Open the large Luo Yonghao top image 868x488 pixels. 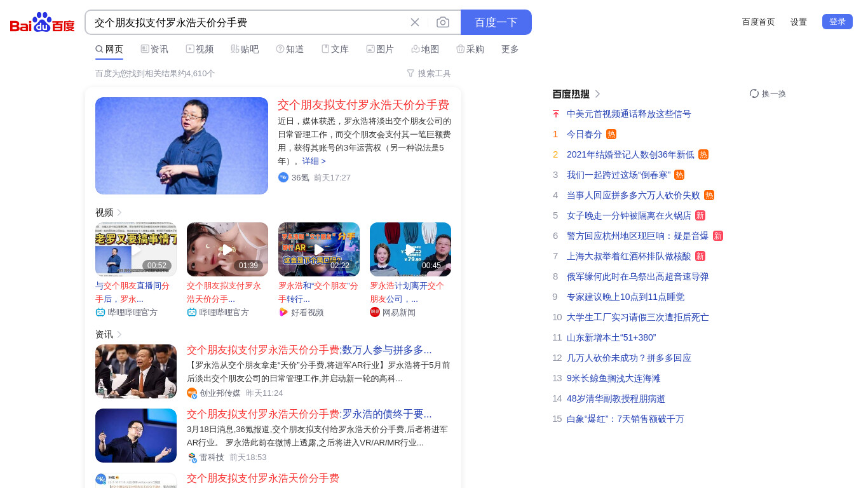coord(182,146)
